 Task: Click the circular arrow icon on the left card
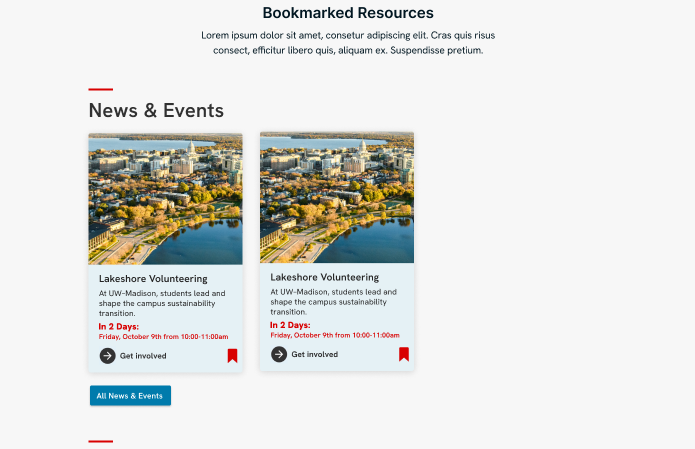point(107,355)
